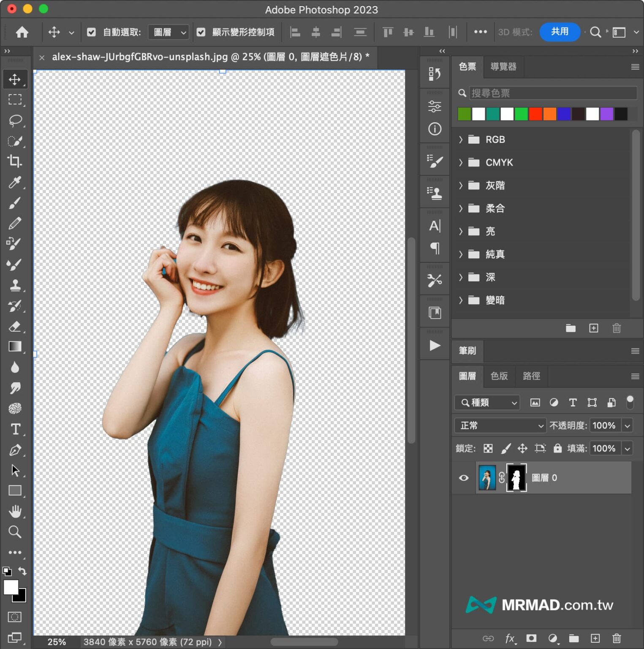Select the Hand tool
644x649 pixels.
coord(15,511)
